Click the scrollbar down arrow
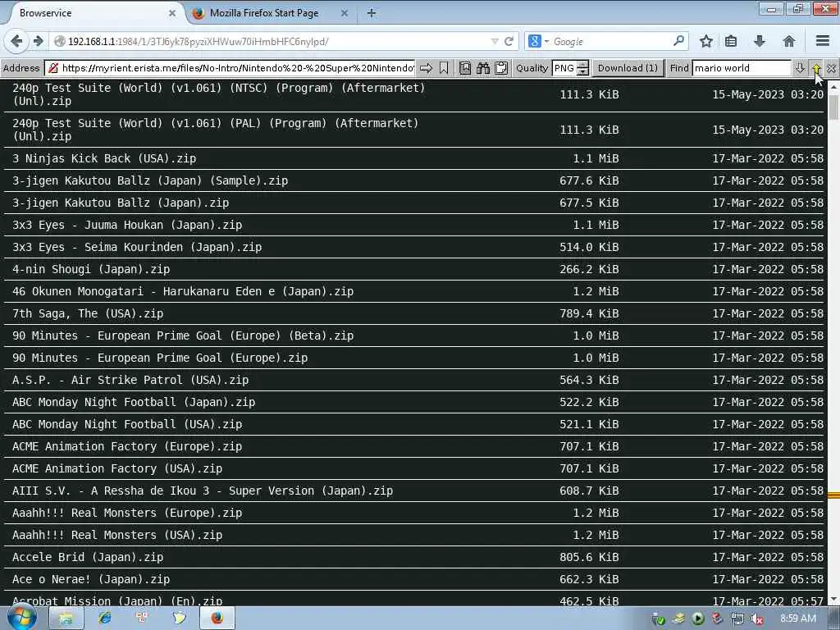This screenshot has width=840, height=630. [833, 600]
